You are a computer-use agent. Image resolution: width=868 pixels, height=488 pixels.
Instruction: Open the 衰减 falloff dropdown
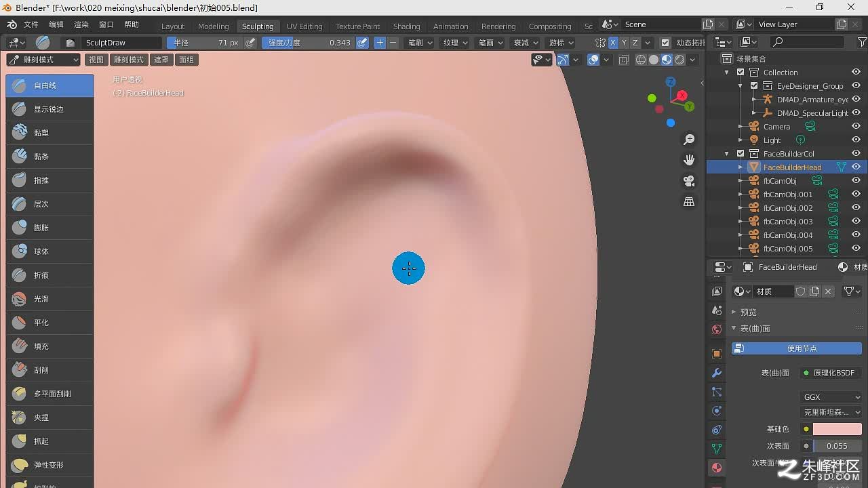click(x=526, y=43)
